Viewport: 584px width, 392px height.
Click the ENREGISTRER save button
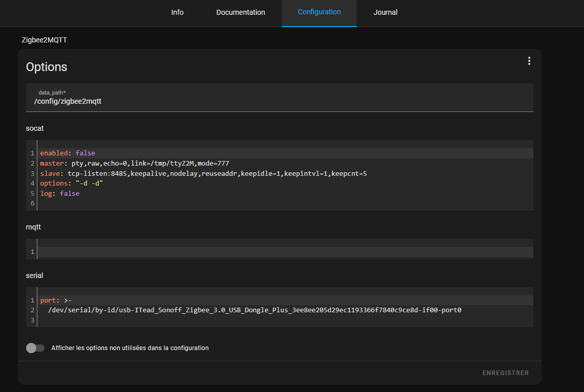pyautogui.click(x=505, y=373)
